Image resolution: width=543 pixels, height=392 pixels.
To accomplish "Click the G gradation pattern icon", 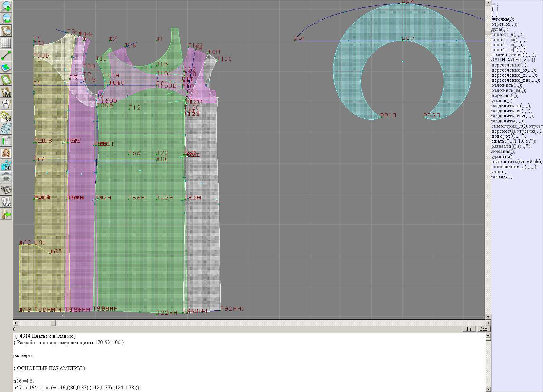I will [6, 116].
